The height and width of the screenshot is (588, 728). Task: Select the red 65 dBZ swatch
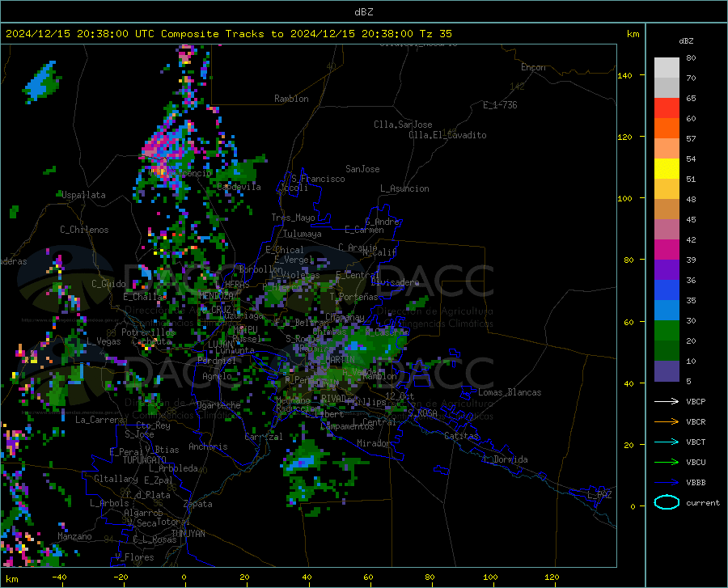click(x=667, y=108)
